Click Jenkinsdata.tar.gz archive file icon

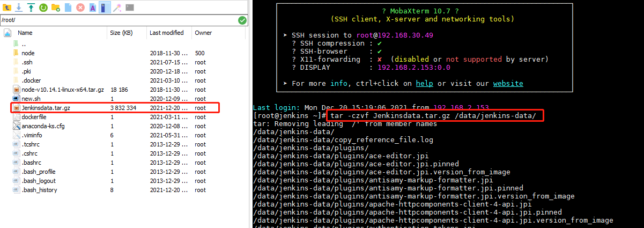point(16,108)
